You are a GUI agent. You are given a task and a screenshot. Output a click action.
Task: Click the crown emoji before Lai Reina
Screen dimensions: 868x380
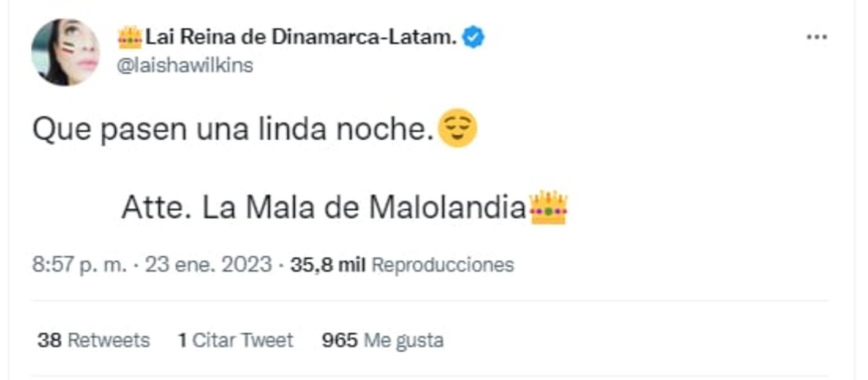click(130, 38)
